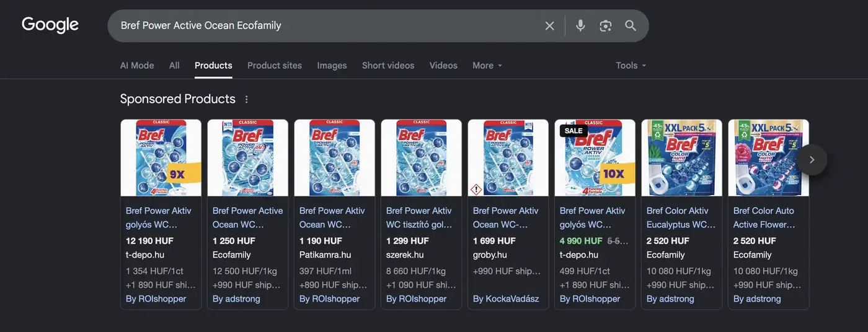Viewport: 868px width, 332px height.
Task: Open Bref Power Active Ocean WC link from Ecofamily
Action: [247, 217]
